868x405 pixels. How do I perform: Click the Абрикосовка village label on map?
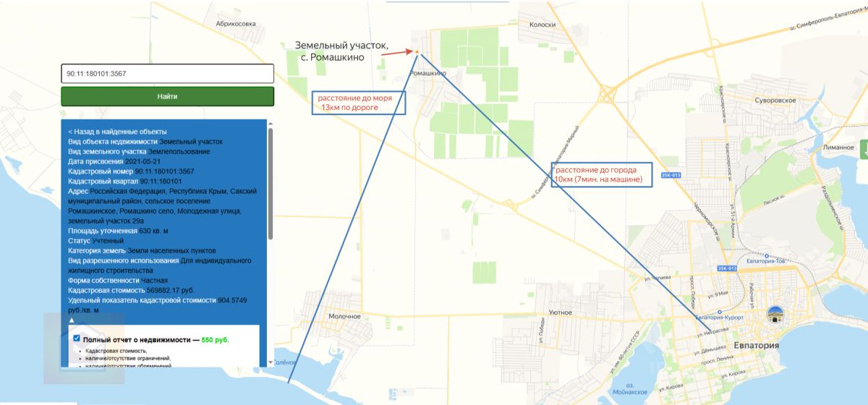tap(236, 24)
